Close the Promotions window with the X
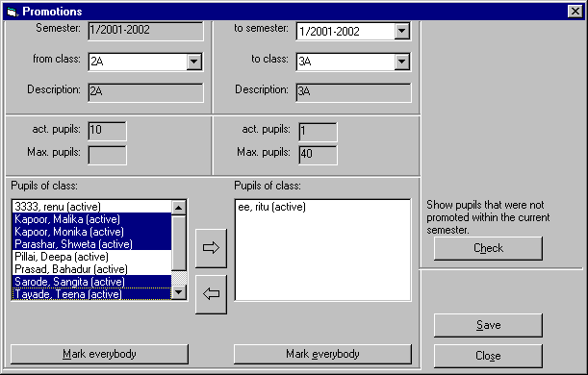Screen dimensions: 588x375 575,12
